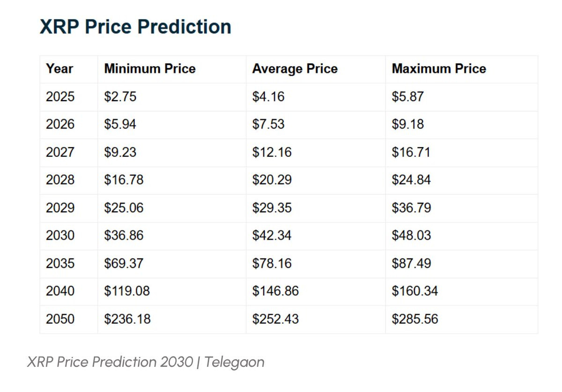
Task: Click the 2030 average price $42.34
Action: point(272,235)
